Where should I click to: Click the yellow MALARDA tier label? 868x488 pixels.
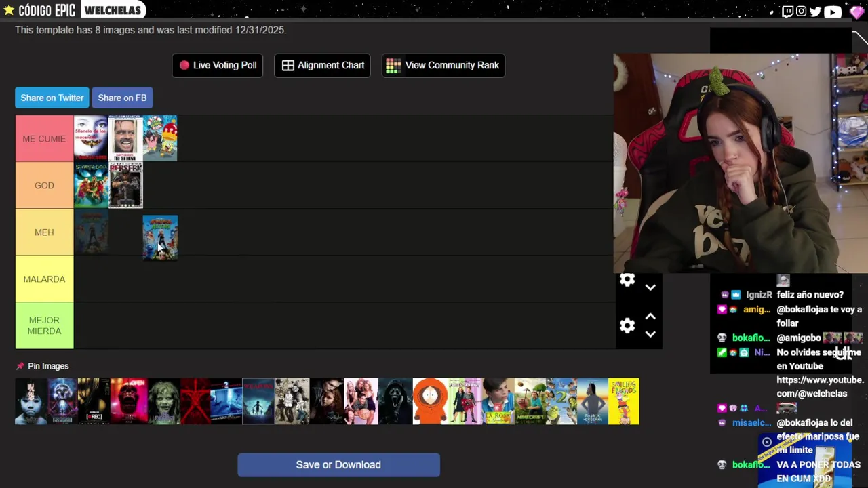point(44,279)
